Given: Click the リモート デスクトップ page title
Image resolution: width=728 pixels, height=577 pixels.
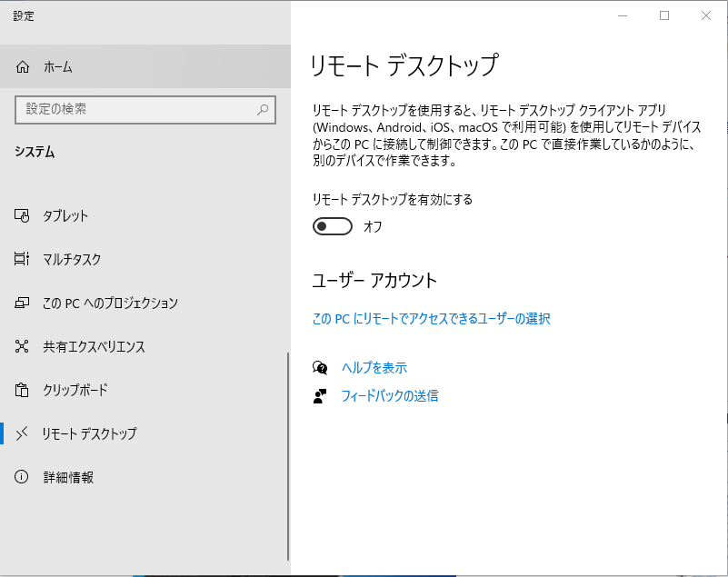Looking at the screenshot, I should tap(404, 65).
